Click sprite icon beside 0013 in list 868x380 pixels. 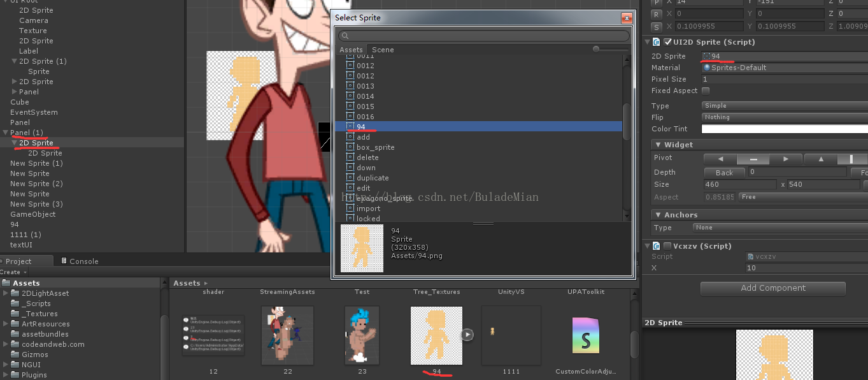pos(350,86)
